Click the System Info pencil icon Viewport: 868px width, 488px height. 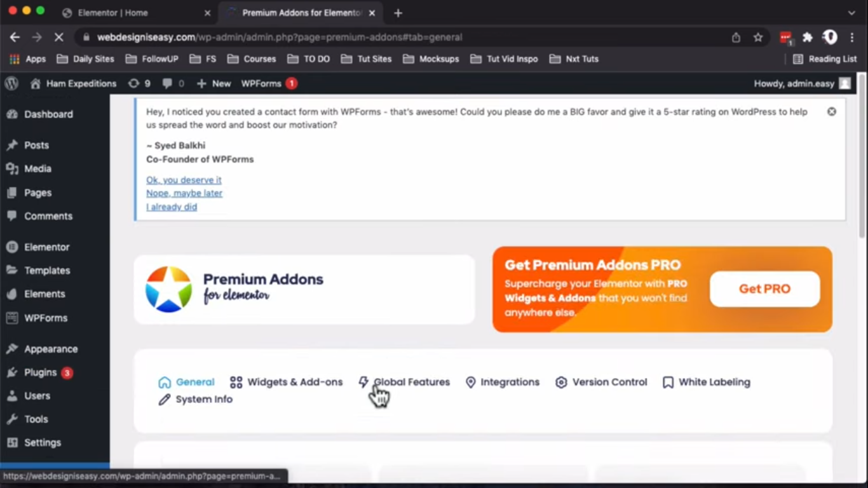[x=165, y=400]
